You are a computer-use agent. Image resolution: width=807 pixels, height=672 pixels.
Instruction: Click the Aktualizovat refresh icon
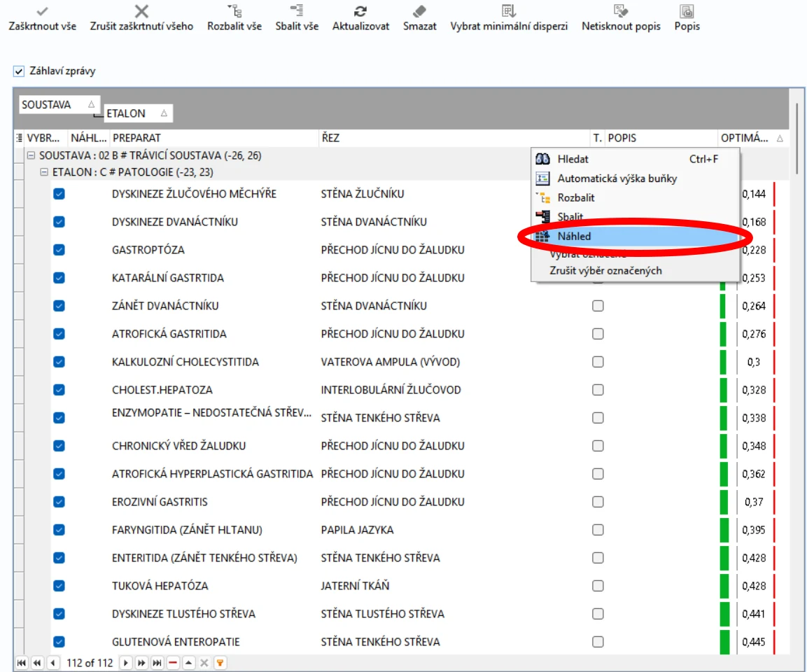click(360, 10)
